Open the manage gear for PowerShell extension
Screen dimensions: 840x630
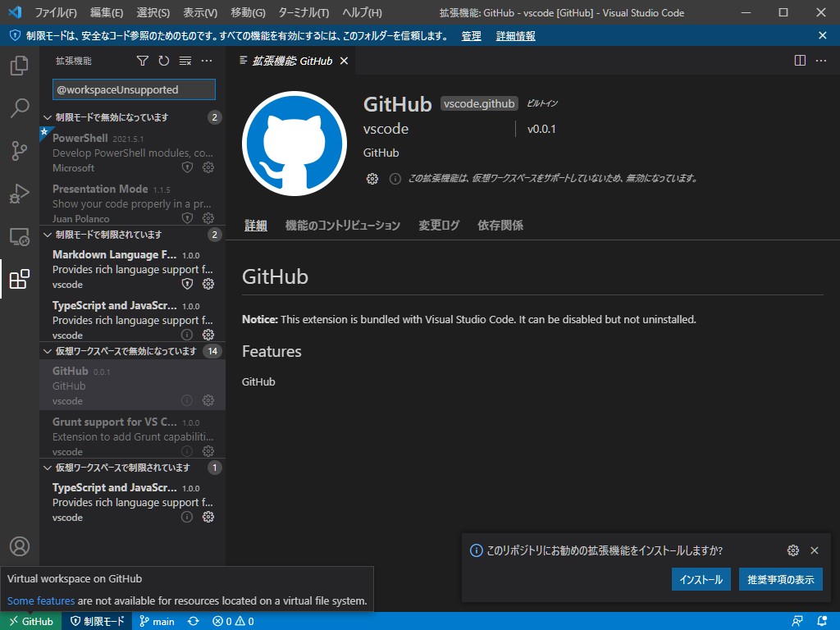tap(208, 167)
